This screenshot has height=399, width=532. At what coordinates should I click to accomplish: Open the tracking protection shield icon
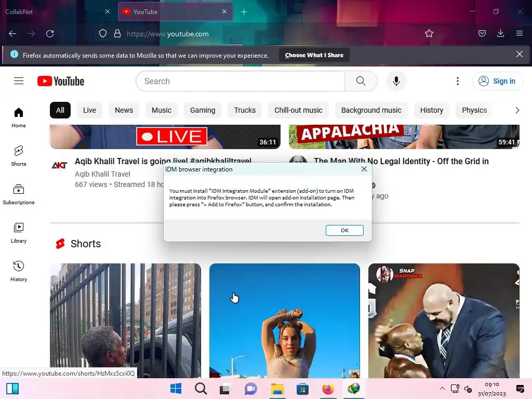pos(103,34)
